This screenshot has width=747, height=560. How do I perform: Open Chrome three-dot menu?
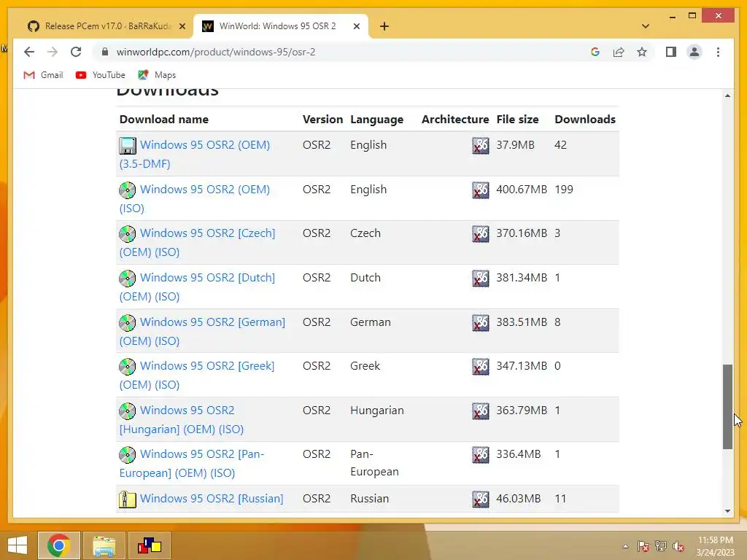[x=718, y=52]
